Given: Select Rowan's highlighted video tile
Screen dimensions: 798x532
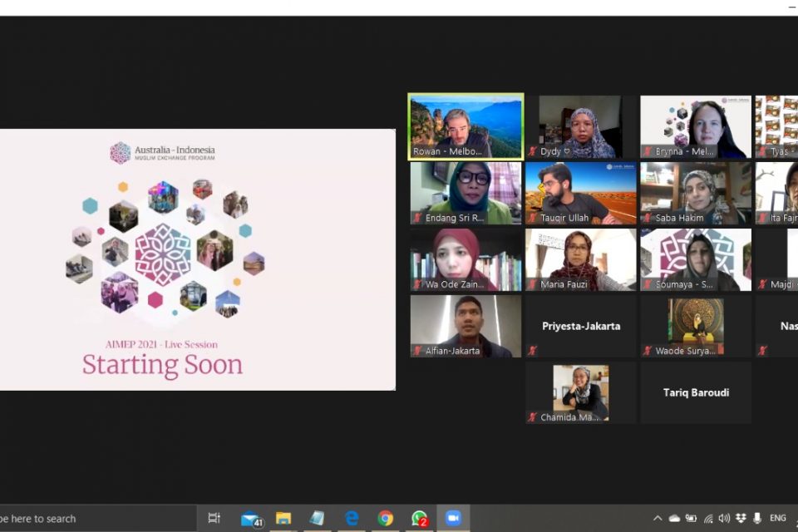Looking at the screenshot, I should tap(465, 126).
